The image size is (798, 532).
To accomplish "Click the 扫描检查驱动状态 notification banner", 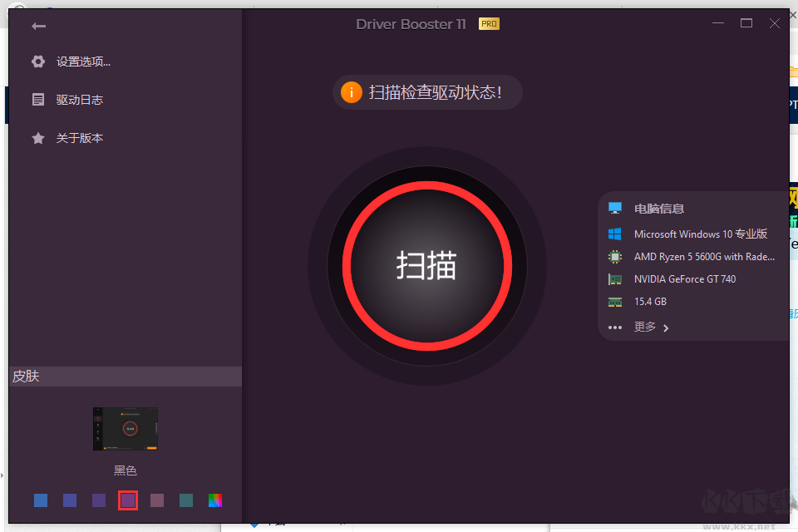I will (x=426, y=92).
